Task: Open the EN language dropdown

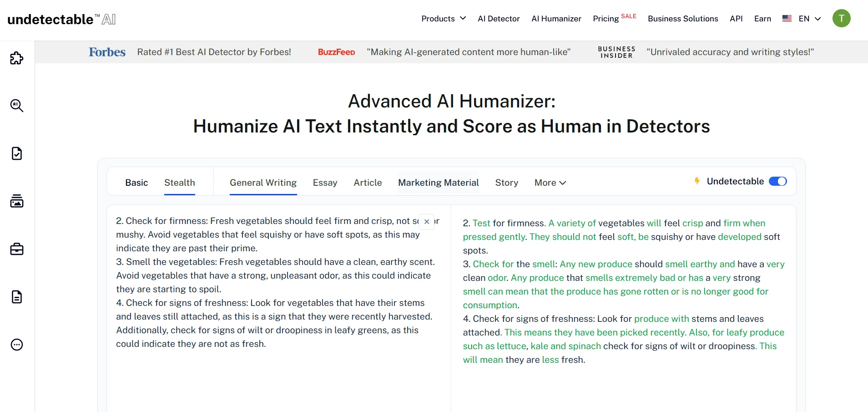Action: [809, 19]
